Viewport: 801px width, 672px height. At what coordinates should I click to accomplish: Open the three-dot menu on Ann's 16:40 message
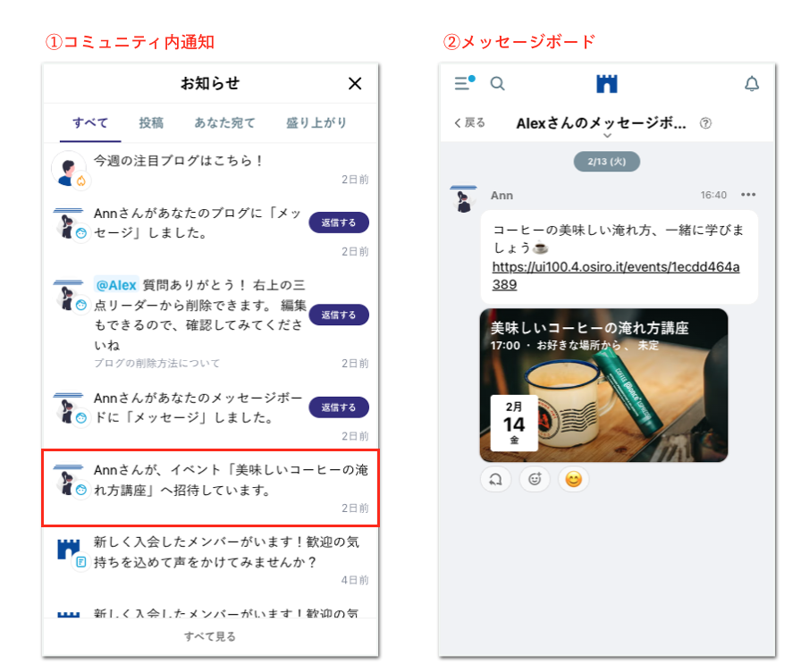tap(748, 194)
